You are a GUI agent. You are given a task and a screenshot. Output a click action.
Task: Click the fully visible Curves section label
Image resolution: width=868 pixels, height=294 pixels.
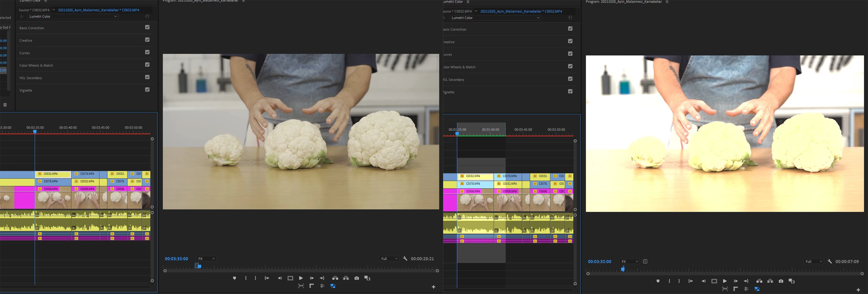[25, 53]
